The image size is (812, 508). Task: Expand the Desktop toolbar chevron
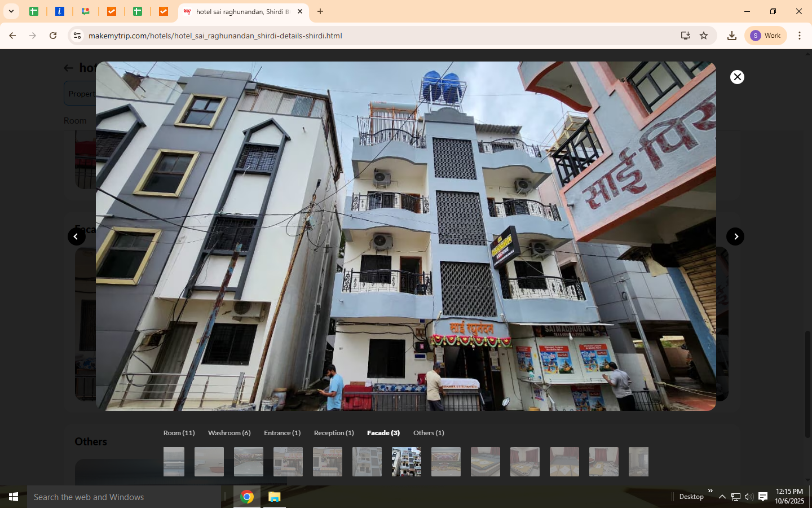click(710, 491)
